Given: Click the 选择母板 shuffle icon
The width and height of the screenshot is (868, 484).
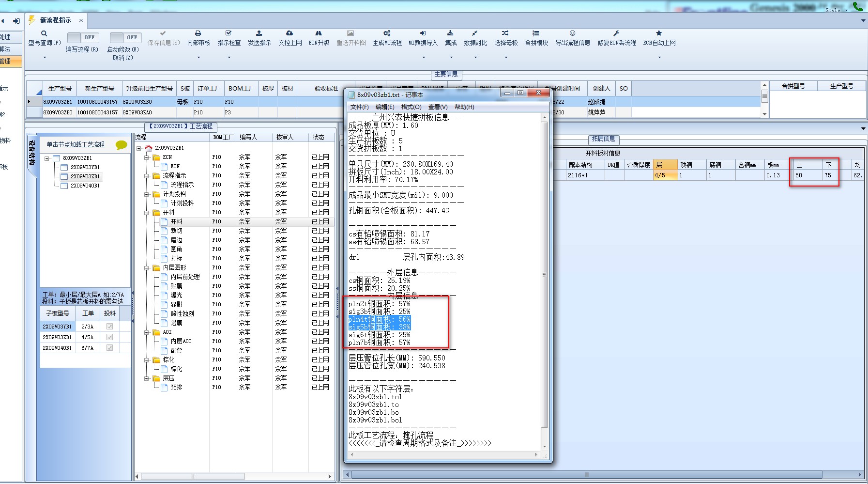Looking at the screenshot, I should coord(505,33).
